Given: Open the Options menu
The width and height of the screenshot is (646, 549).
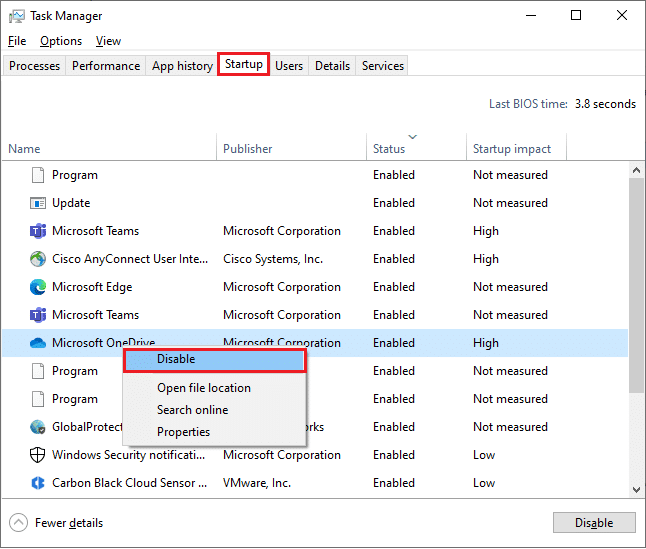Looking at the screenshot, I should (61, 41).
